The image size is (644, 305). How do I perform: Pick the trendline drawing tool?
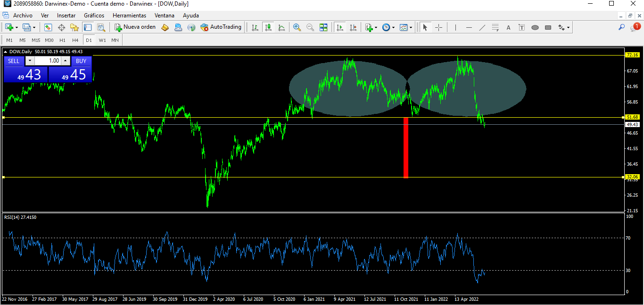(482, 27)
